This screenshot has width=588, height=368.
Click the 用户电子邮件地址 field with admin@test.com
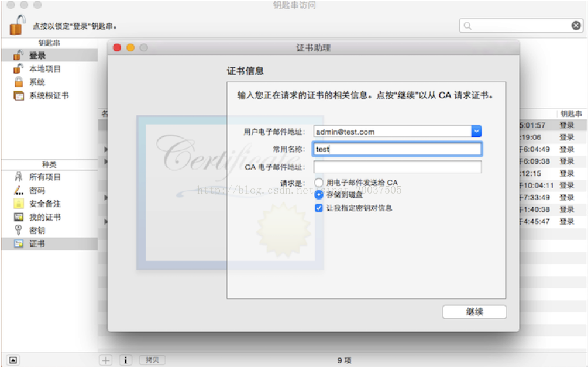tap(392, 132)
